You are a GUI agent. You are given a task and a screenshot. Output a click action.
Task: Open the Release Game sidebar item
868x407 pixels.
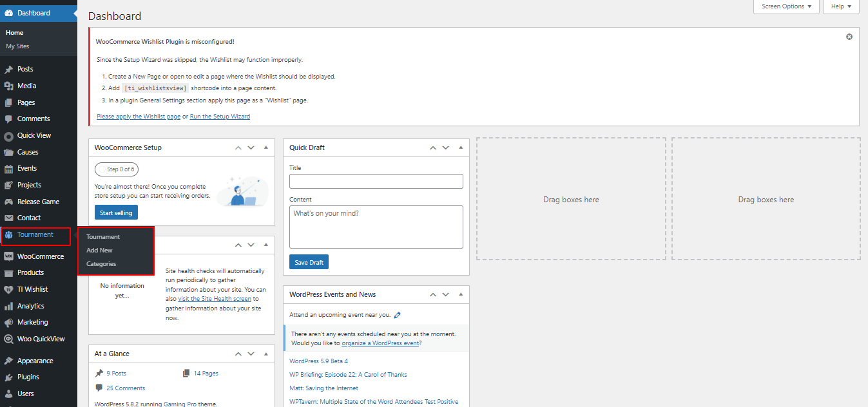pos(39,202)
